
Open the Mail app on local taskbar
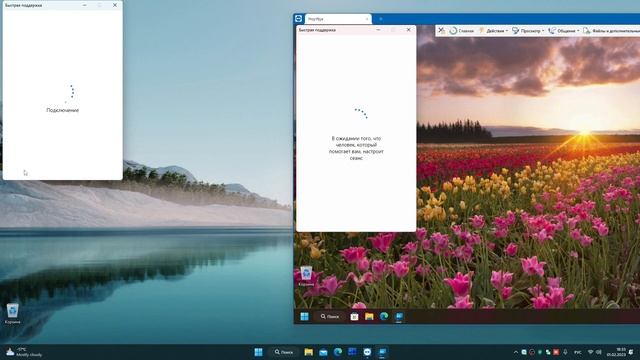click(x=323, y=352)
